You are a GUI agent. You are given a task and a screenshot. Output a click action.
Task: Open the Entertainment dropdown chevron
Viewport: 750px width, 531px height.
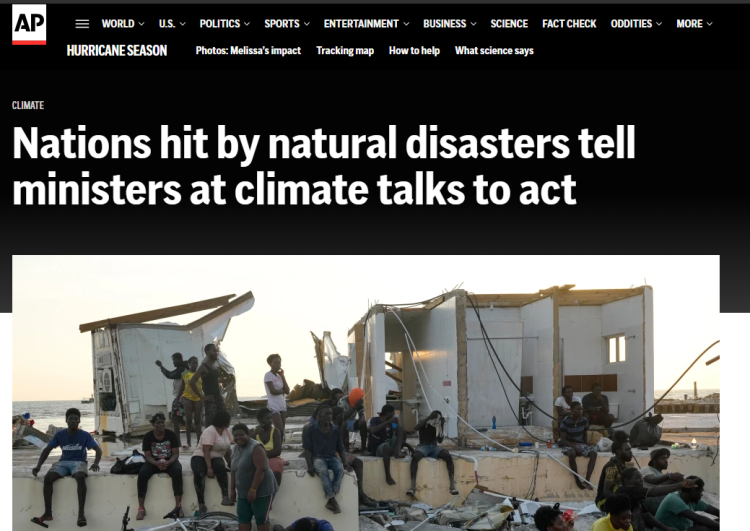(406, 24)
